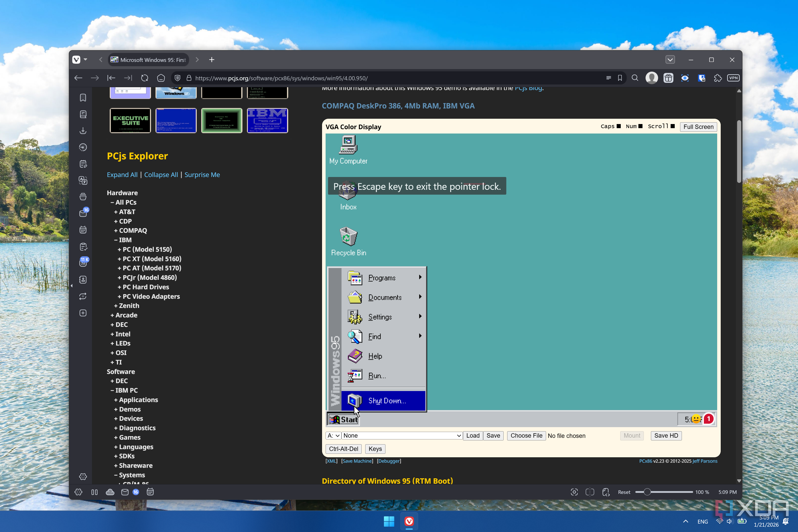
Task: Open the None diskette dropdown
Action: click(x=402, y=436)
